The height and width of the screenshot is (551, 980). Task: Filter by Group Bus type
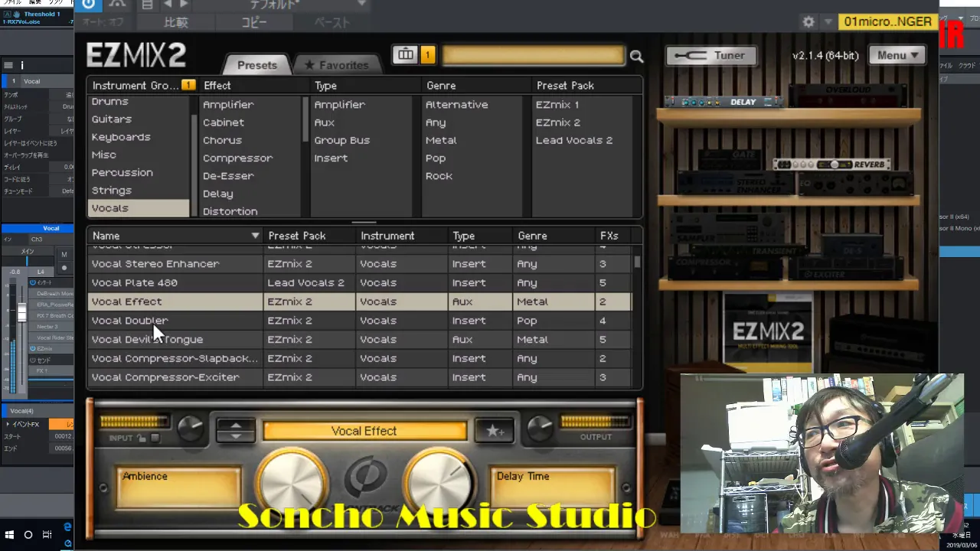pos(341,140)
